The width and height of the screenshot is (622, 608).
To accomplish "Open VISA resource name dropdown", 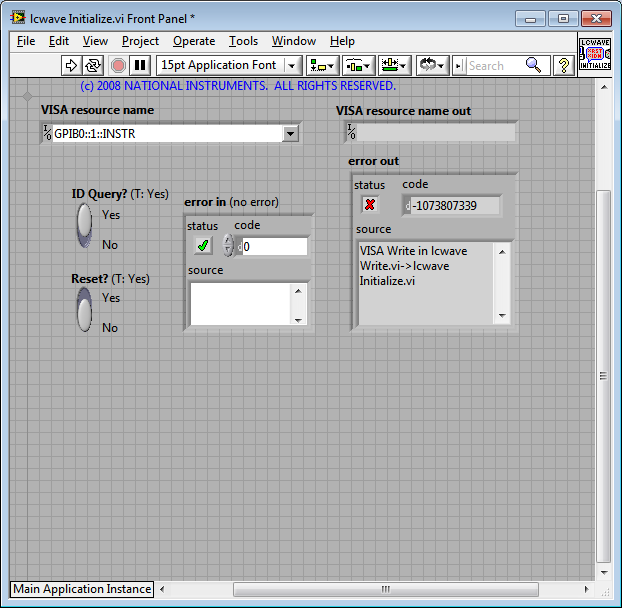I will click(290, 134).
